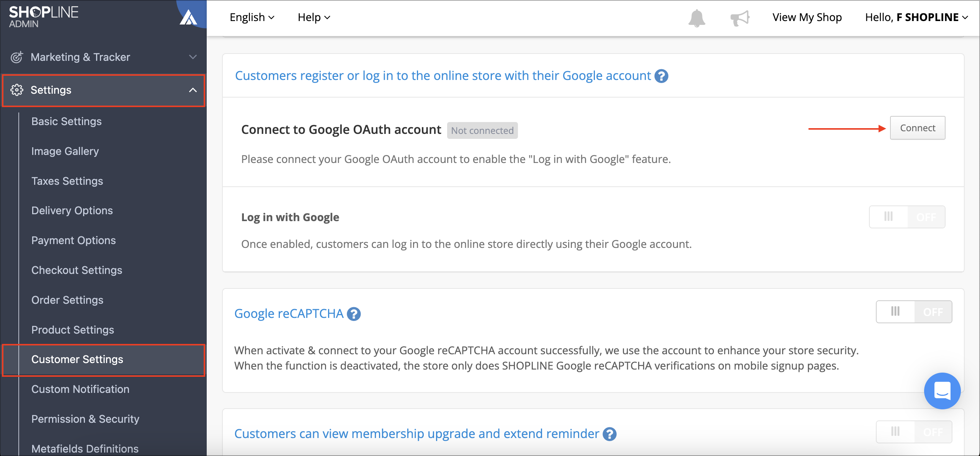The height and width of the screenshot is (456, 980).
Task: Open Image Gallery in the sidebar
Action: (65, 151)
